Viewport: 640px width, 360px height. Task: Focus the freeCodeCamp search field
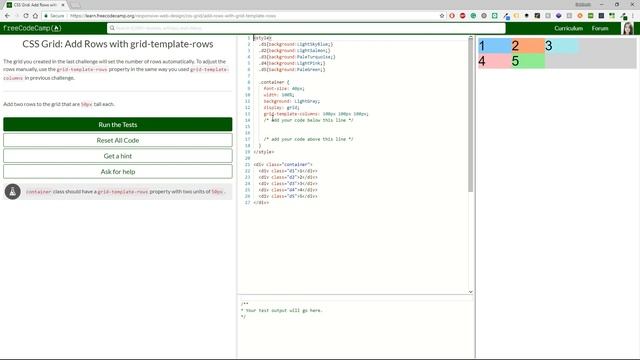click(x=306, y=28)
